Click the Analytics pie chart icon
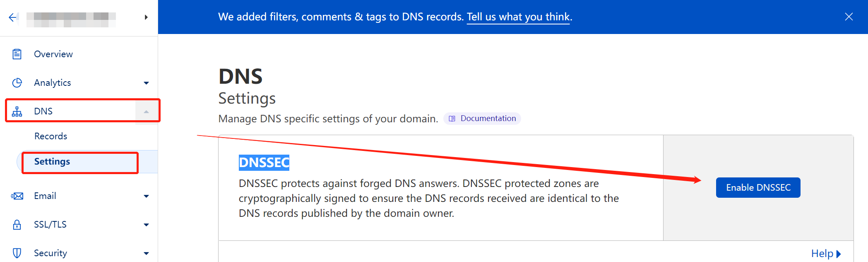This screenshot has width=868, height=262. 17,83
